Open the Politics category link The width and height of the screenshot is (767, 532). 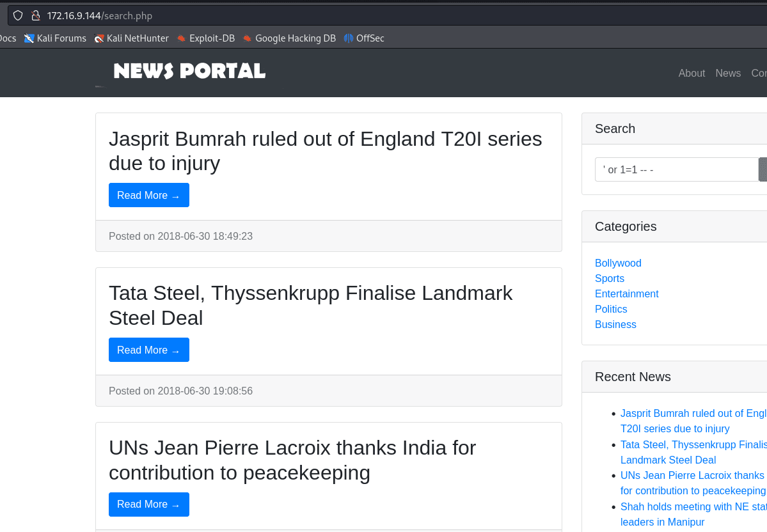pyautogui.click(x=611, y=309)
